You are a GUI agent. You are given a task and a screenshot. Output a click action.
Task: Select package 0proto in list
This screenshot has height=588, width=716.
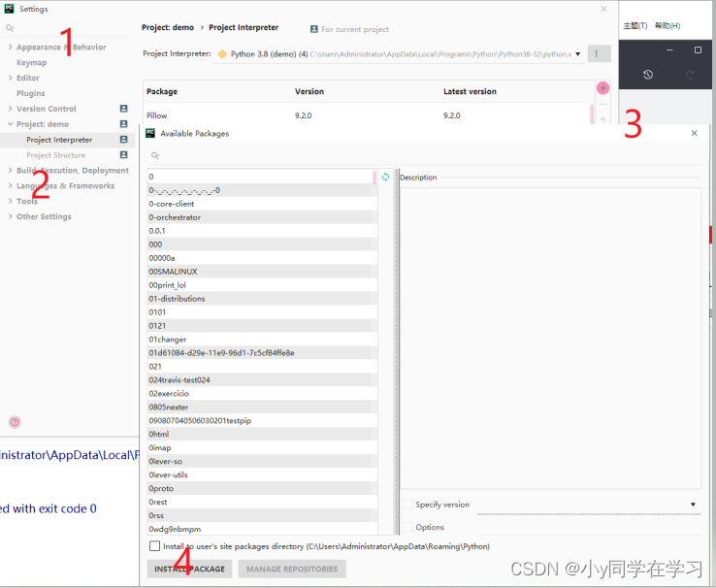(262, 488)
